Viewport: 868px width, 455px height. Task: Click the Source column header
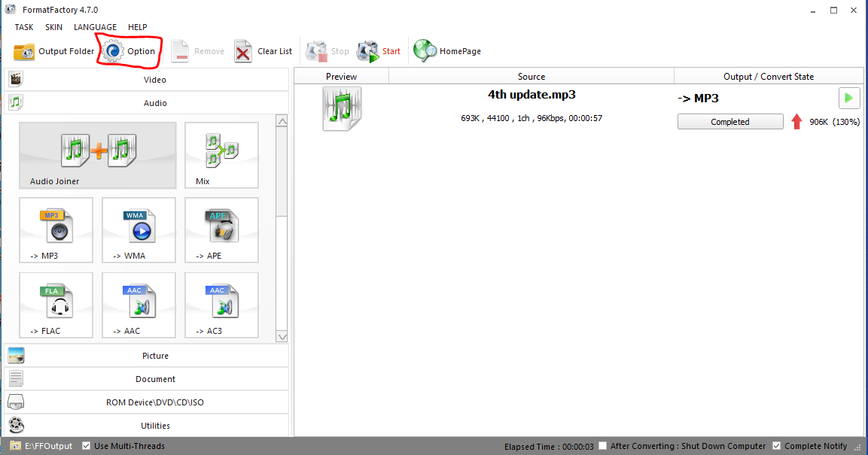click(531, 76)
